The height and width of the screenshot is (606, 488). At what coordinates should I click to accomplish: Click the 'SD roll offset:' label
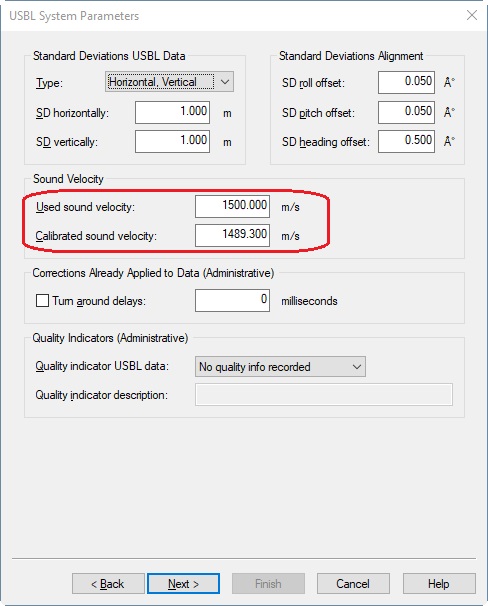pyautogui.click(x=313, y=83)
